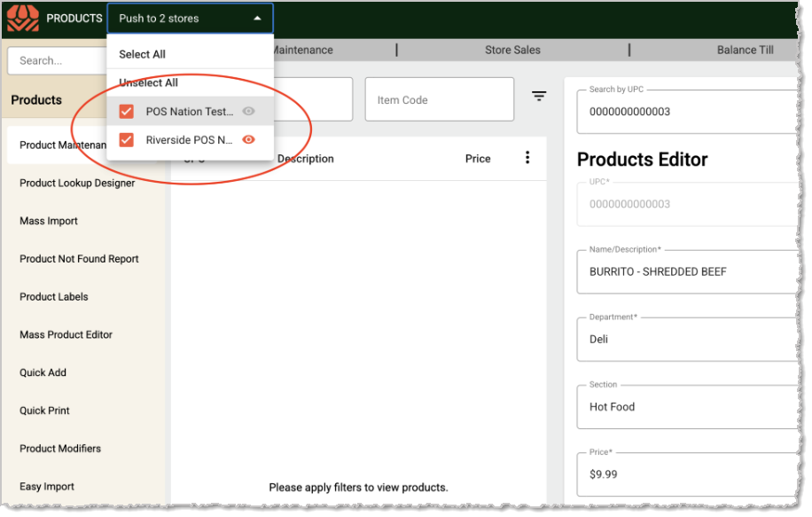Open Easy Import page
812x517 pixels.
click(x=47, y=487)
